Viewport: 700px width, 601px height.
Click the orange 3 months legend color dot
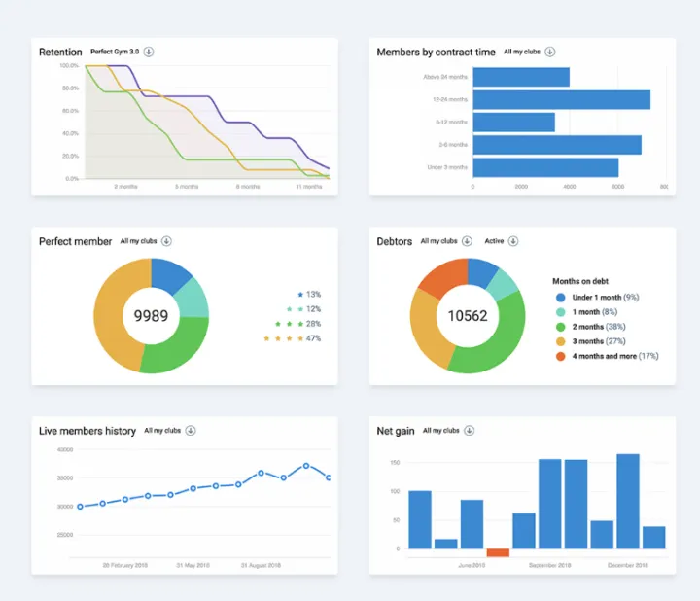coord(560,341)
